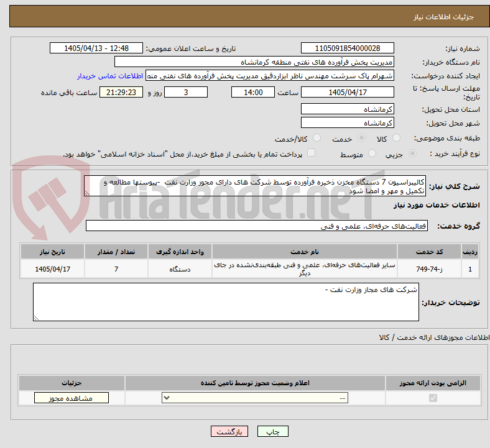
Task: Click the توضیحات خریدار text area
Action: tap(226, 302)
